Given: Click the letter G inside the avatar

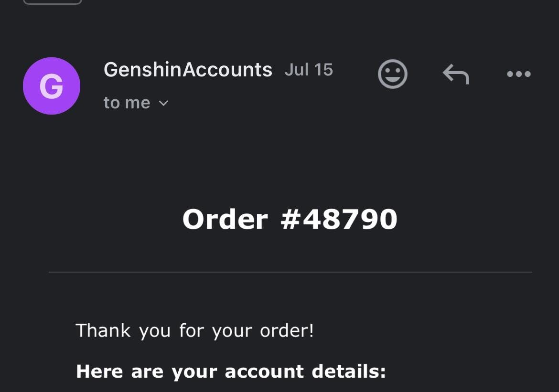Looking at the screenshot, I should 52,86.
